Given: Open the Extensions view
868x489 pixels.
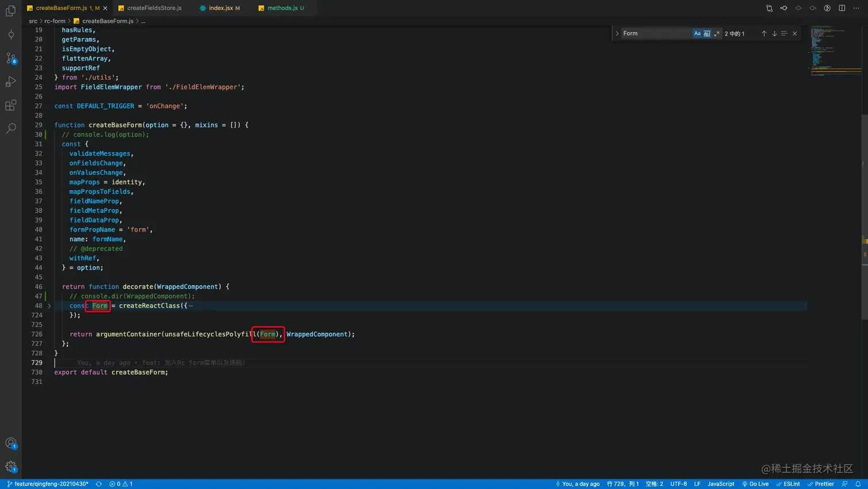Looking at the screenshot, I should 10,105.
